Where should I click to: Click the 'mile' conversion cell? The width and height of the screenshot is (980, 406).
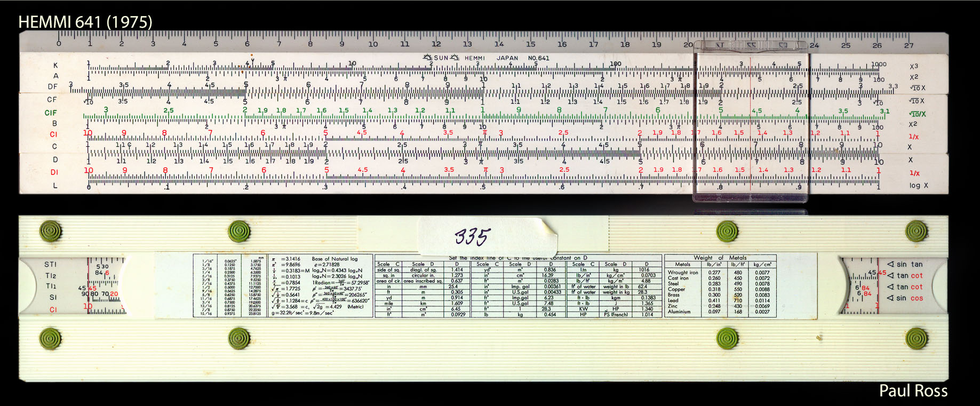tap(388, 303)
